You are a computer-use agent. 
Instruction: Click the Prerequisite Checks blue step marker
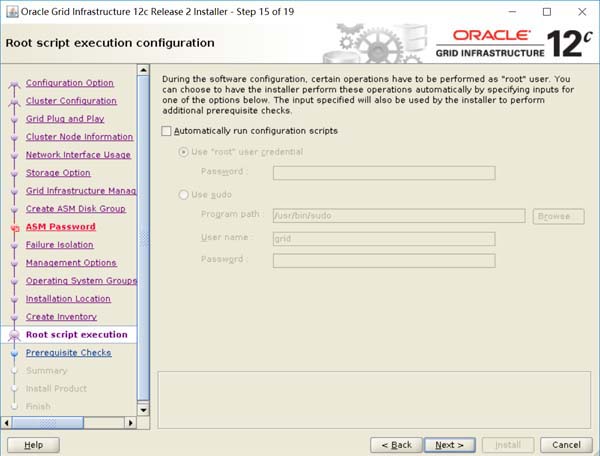(x=15, y=353)
